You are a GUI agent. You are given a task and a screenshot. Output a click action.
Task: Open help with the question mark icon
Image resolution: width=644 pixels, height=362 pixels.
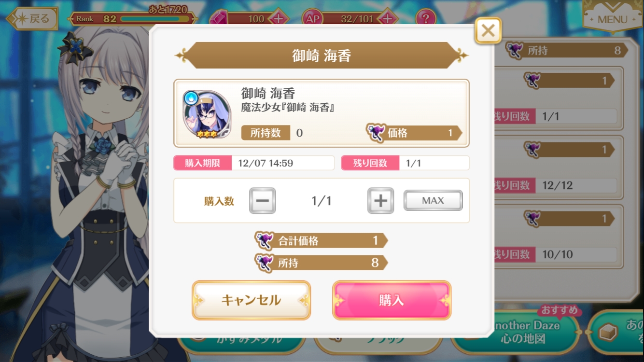coord(425,19)
